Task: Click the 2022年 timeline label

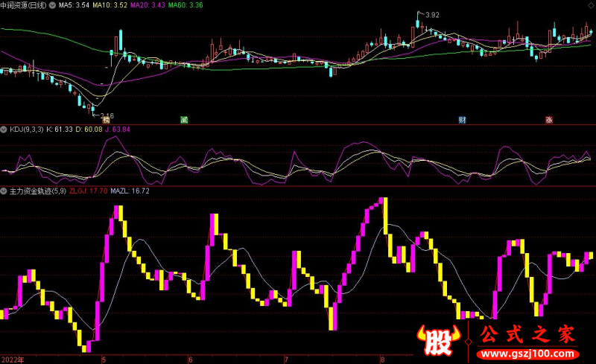Action: (x=12, y=358)
